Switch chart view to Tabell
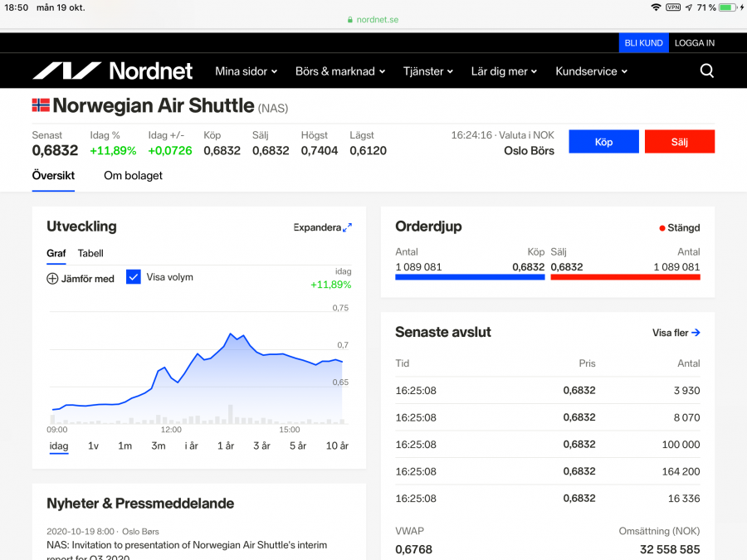 point(90,253)
